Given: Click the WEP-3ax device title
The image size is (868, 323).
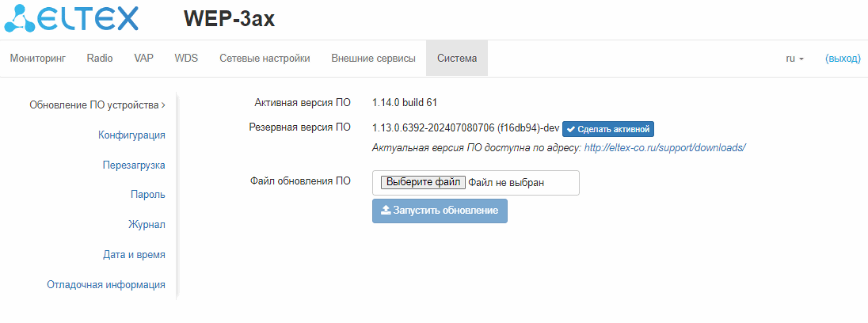Looking at the screenshot, I should [x=229, y=19].
